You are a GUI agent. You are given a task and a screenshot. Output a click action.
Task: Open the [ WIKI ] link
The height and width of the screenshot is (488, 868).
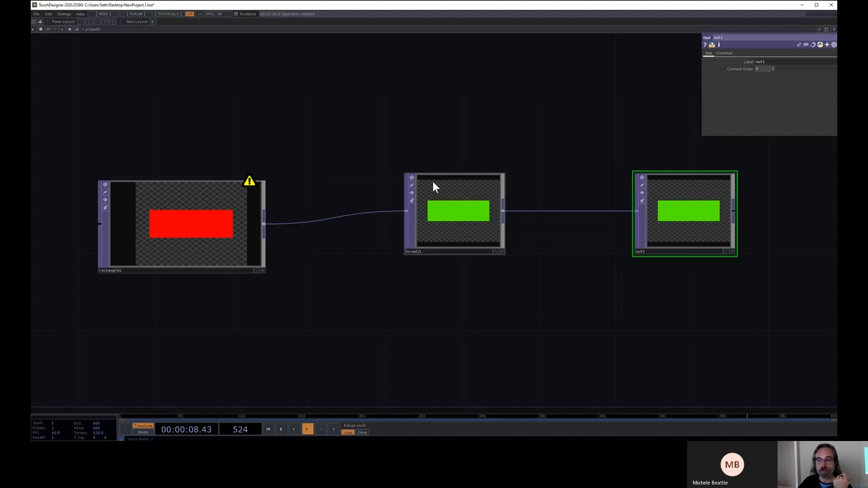click(x=104, y=14)
